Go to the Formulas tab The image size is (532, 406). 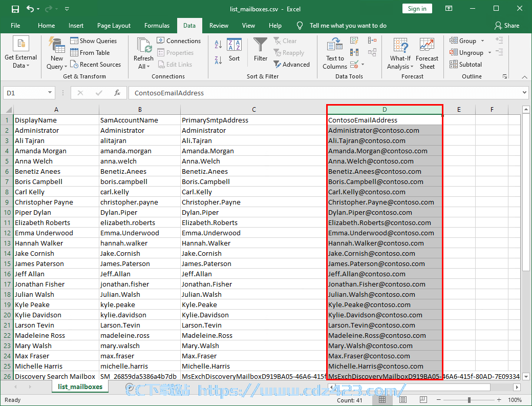157,26
